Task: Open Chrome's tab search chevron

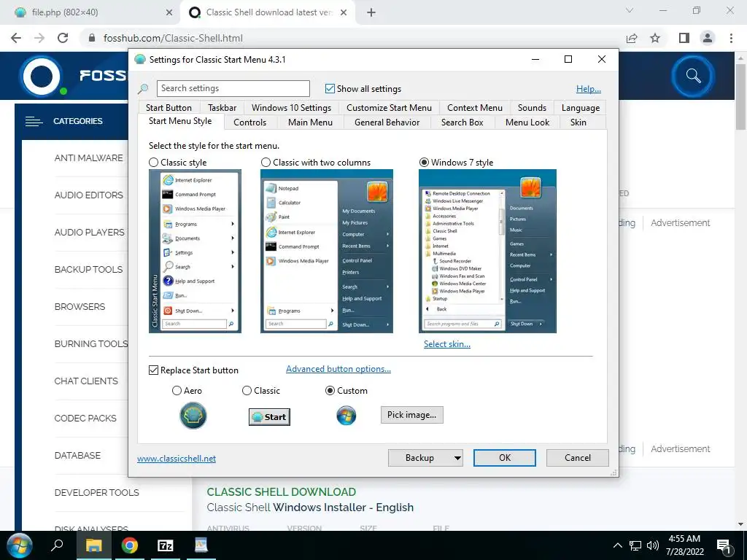Action: click(x=630, y=10)
